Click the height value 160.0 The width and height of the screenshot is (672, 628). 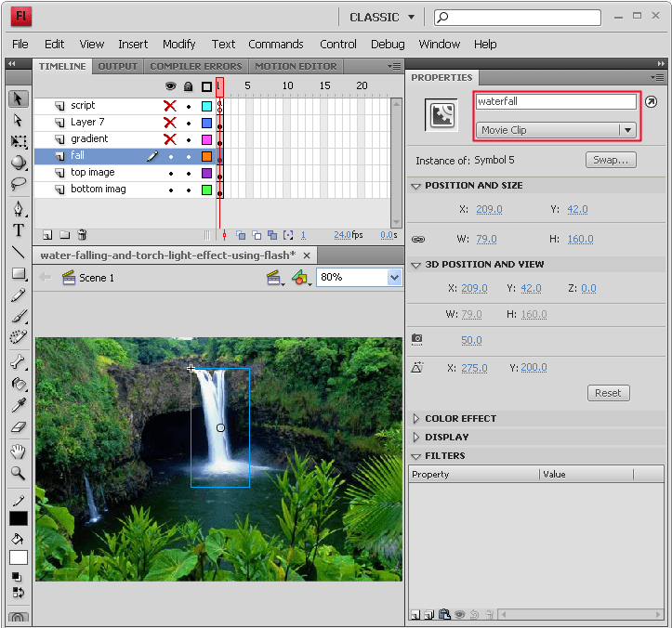click(x=580, y=239)
